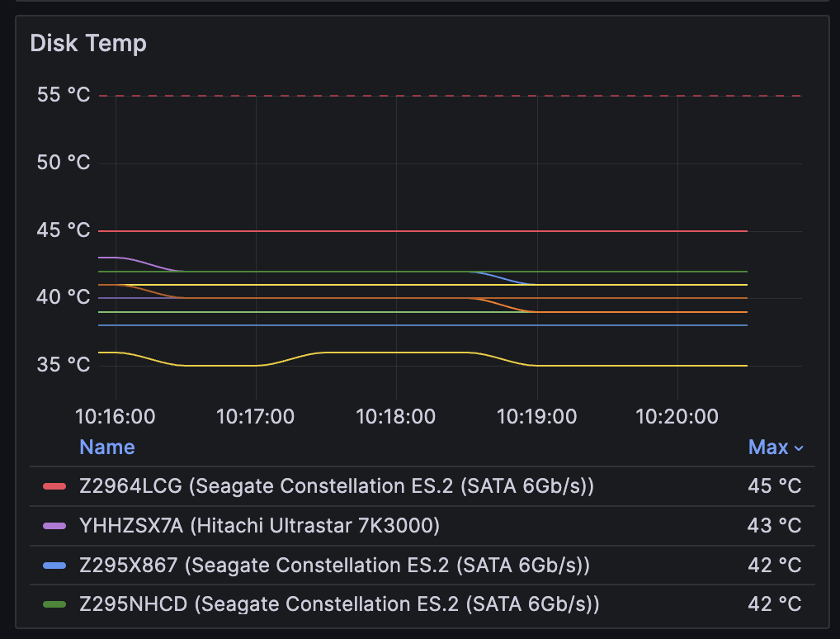This screenshot has width=840, height=639.
Task: Toggle visibility of the Z2964LCG Seagate series
Action: (336, 486)
